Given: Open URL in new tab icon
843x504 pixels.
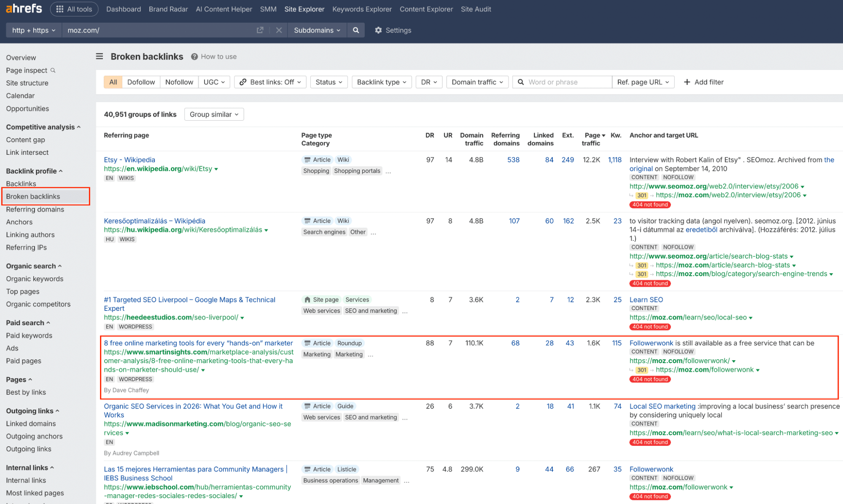Looking at the screenshot, I should [x=260, y=30].
